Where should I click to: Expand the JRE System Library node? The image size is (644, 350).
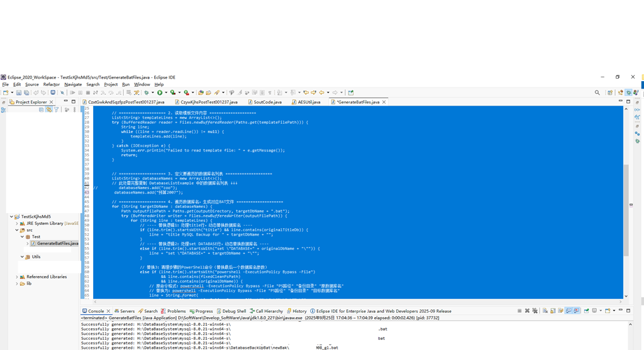[17, 224]
